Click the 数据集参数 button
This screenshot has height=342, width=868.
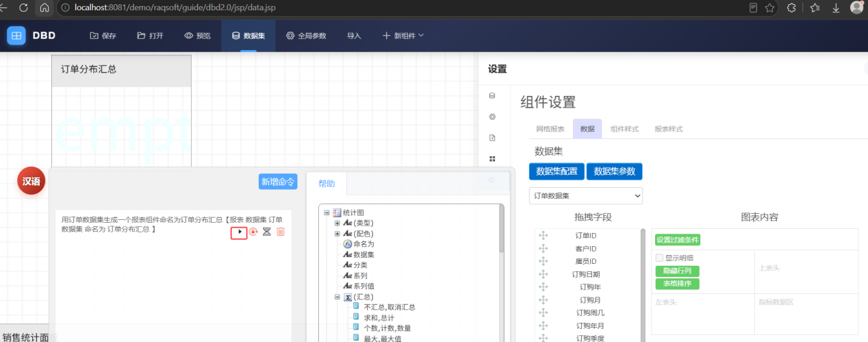614,171
